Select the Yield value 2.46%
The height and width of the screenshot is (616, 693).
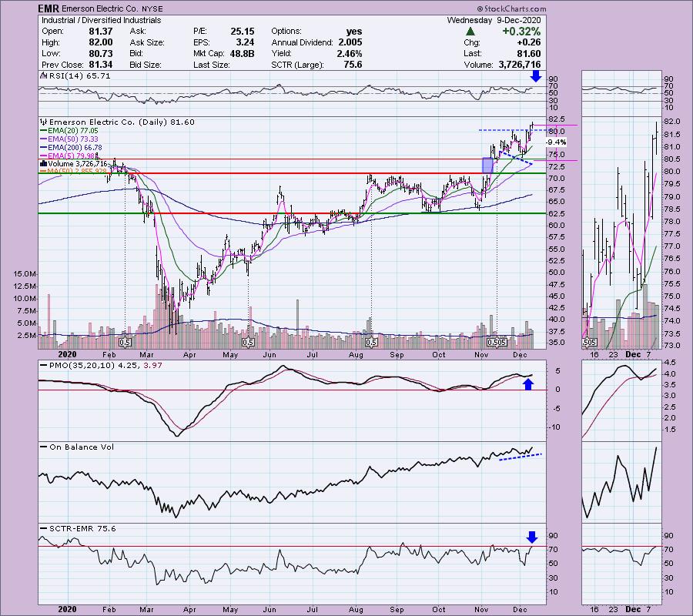349,53
